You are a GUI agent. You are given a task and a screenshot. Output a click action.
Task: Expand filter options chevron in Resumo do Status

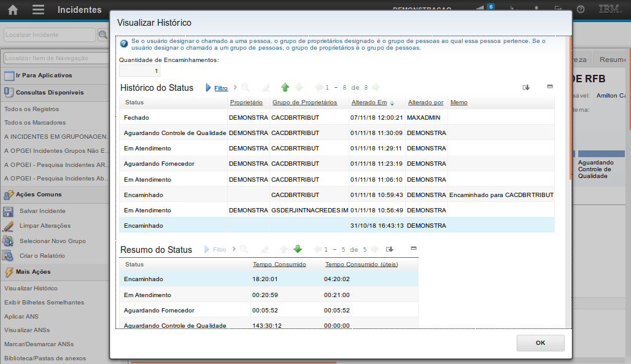pos(234,249)
